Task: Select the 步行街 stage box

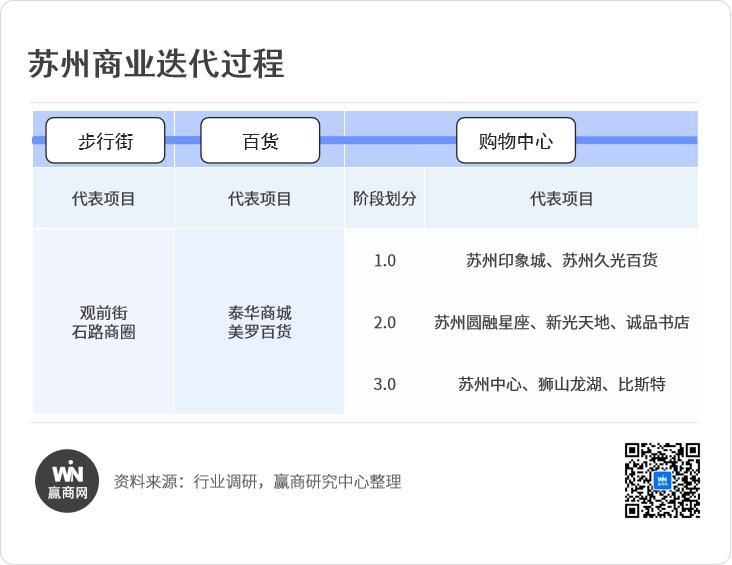Action: point(106,141)
